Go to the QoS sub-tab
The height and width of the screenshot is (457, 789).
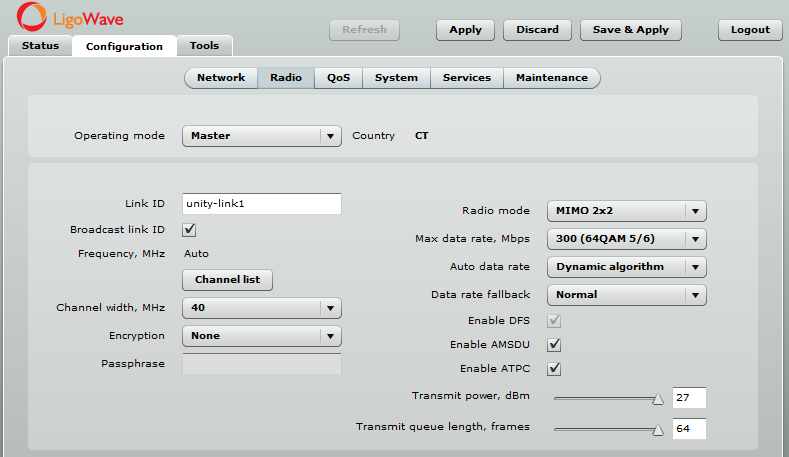pyautogui.click(x=338, y=78)
